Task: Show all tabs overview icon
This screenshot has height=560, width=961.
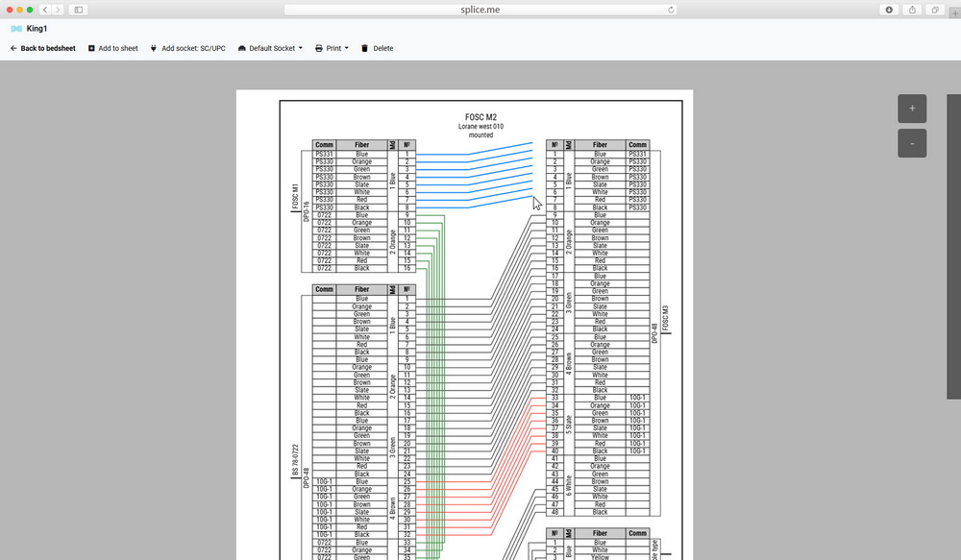Action: tap(935, 10)
